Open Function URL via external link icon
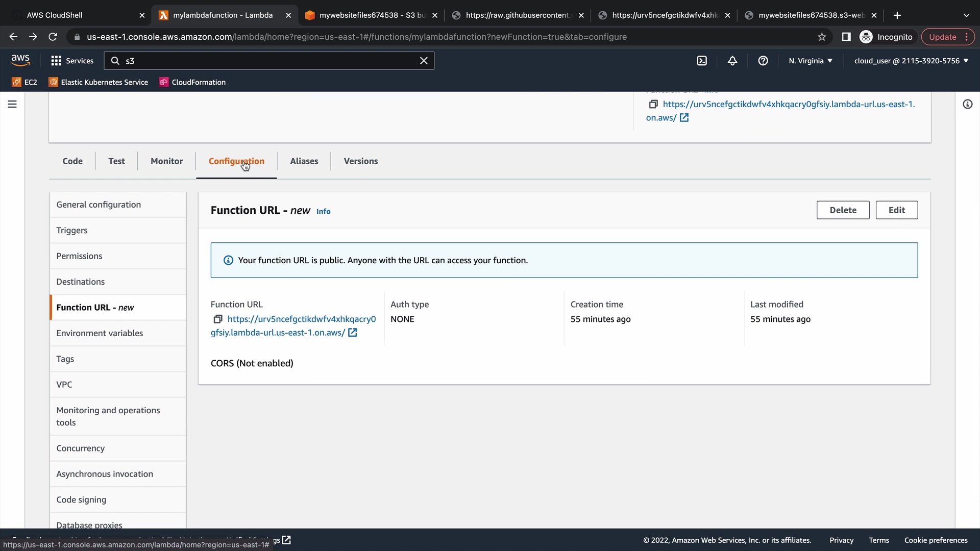The width and height of the screenshot is (980, 551). 352,333
